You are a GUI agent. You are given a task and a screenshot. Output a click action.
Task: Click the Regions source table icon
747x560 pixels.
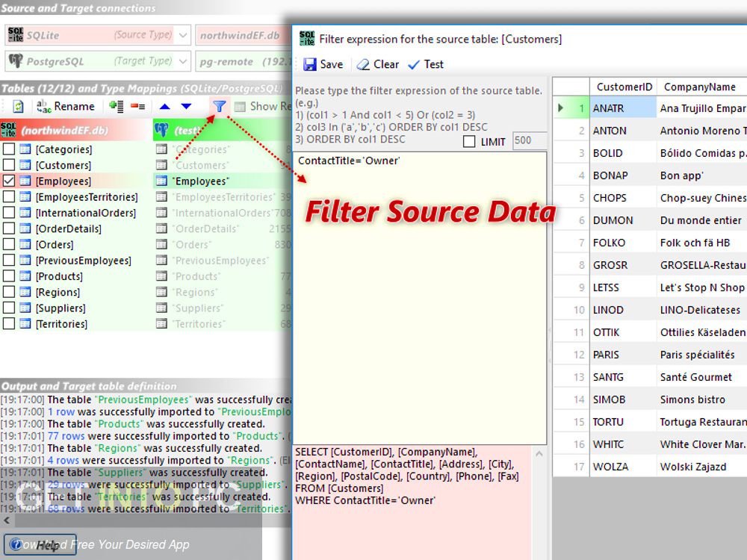tap(25, 292)
